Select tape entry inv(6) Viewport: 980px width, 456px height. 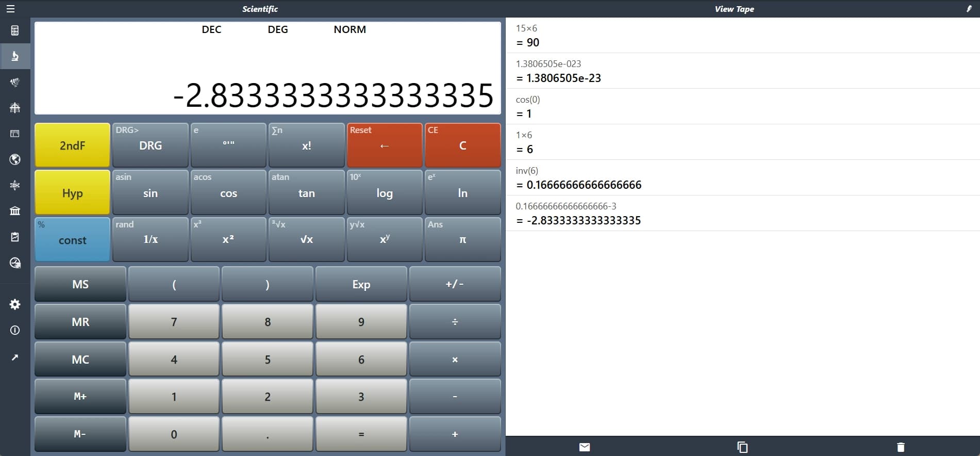(x=526, y=171)
